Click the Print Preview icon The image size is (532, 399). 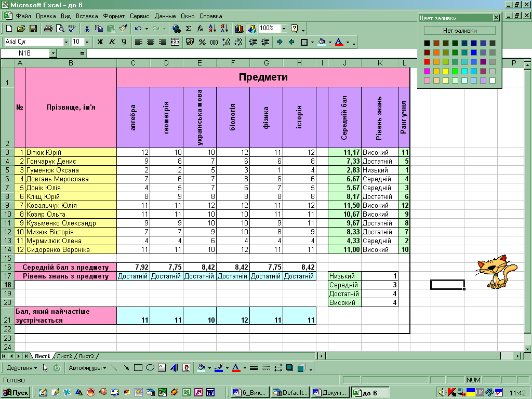60,29
